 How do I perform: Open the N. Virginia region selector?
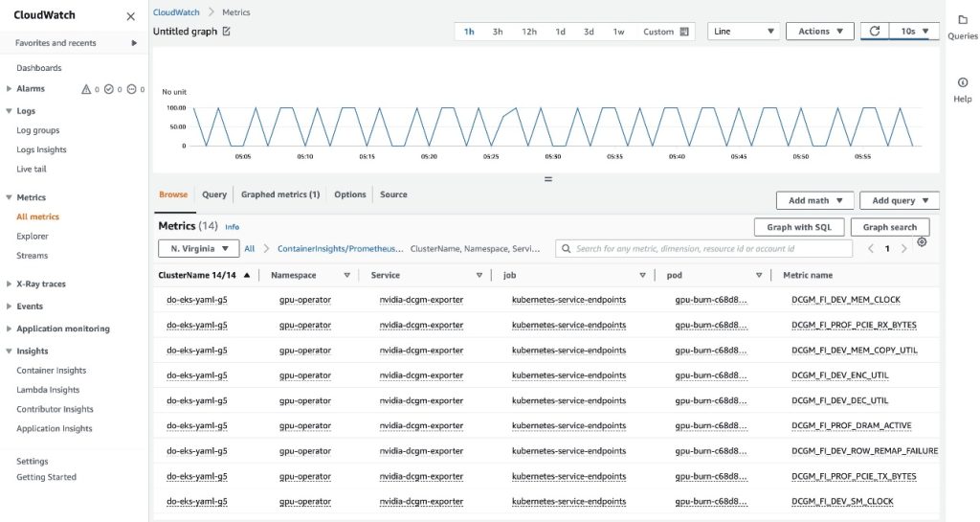[x=199, y=249]
